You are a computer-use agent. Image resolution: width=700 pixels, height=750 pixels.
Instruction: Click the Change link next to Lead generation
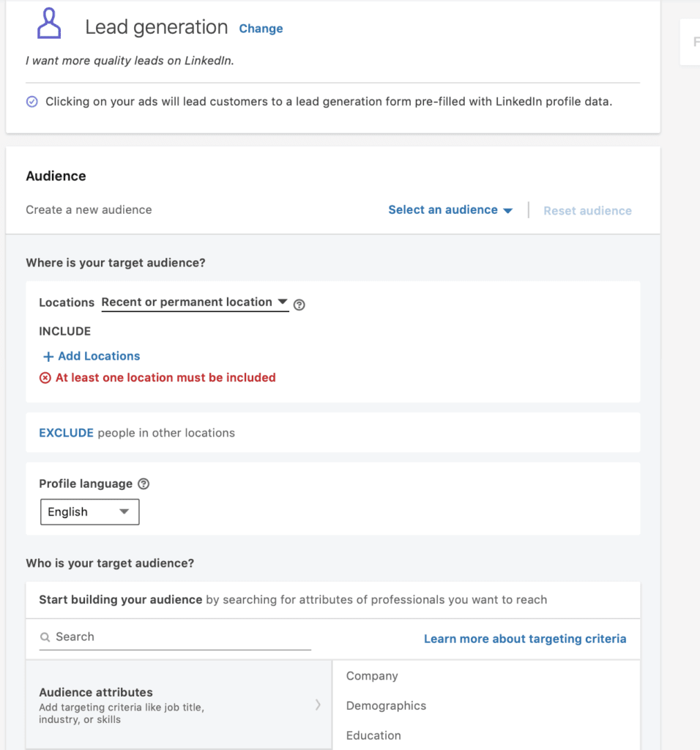(261, 29)
